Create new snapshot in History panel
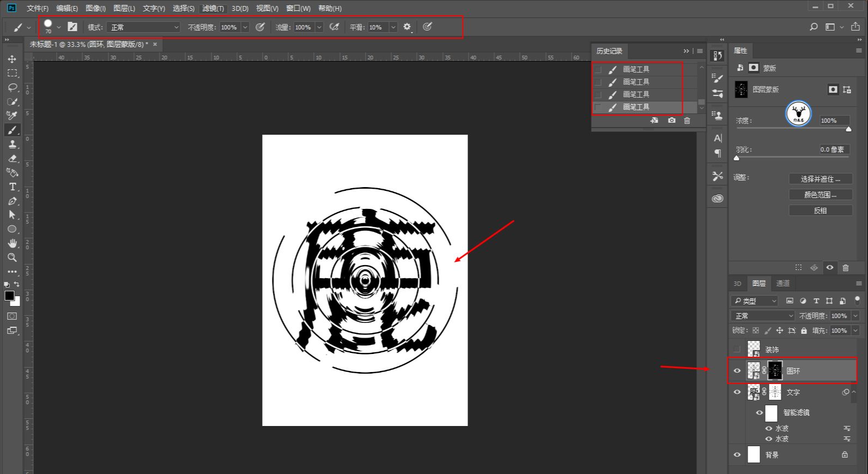Viewport: 868px width, 474px height. click(671, 121)
